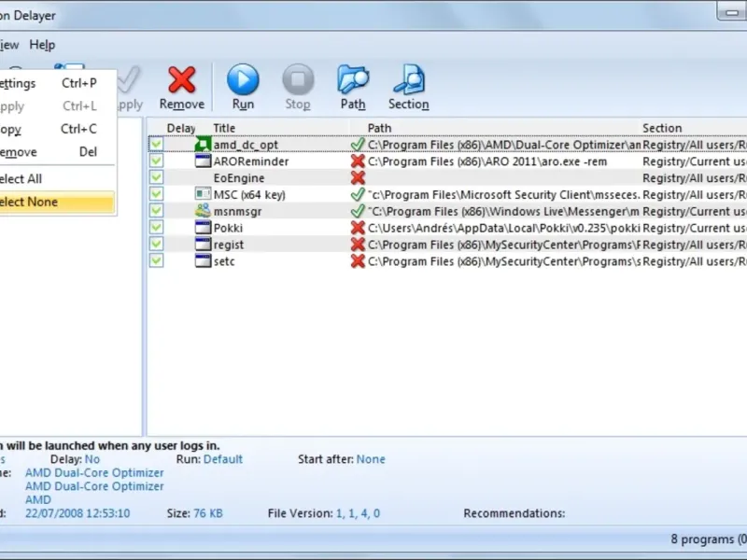The height and width of the screenshot is (560, 747).
Task: Choose Select None menu entry
Action: [x=57, y=202]
